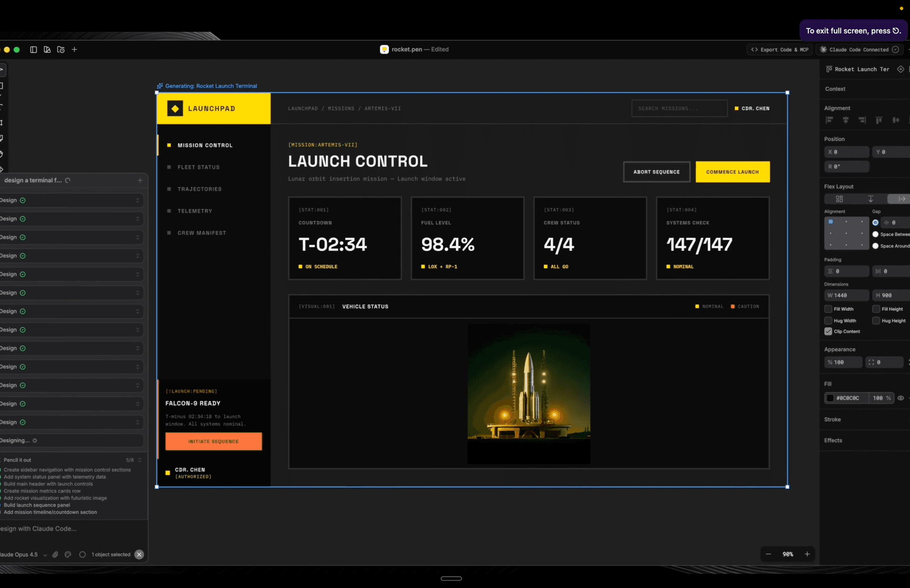Viewport: 910px width, 588px height.
Task: Click align horizontal centers icon
Action: click(846, 120)
